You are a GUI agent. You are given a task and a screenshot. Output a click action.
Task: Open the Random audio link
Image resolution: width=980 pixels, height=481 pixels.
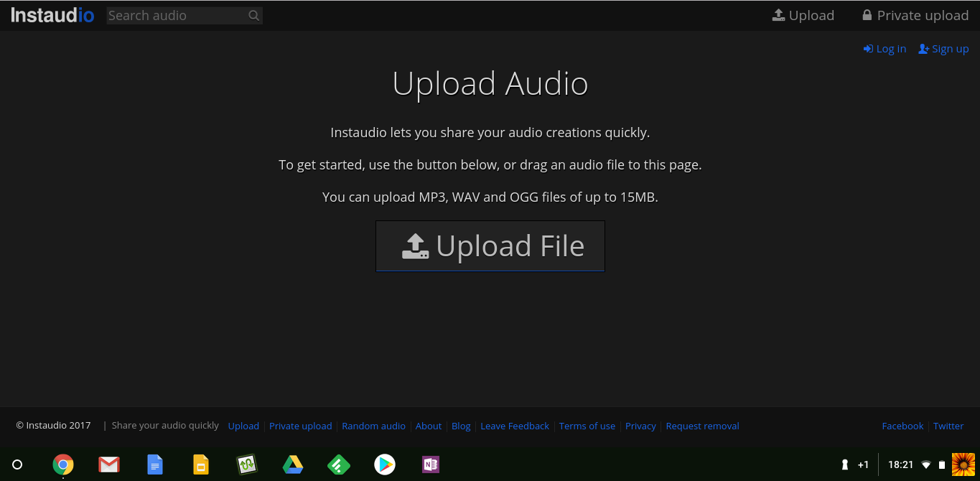coord(373,426)
